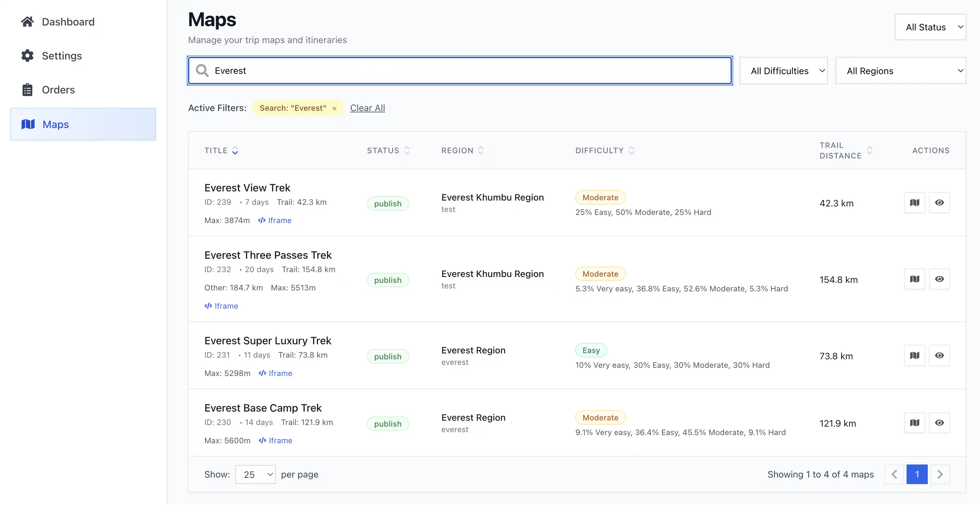The image size is (980, 505).
Task: Open map editor for Everest Base Camp Trek
Action: click(x=914, y=422)
